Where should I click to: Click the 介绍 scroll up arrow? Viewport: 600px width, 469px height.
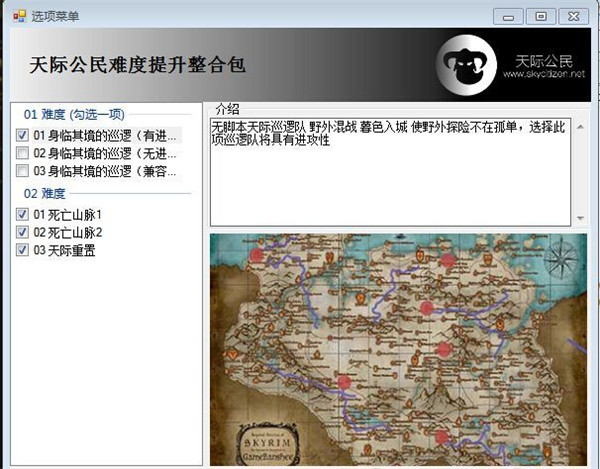(x=580, y=127)
